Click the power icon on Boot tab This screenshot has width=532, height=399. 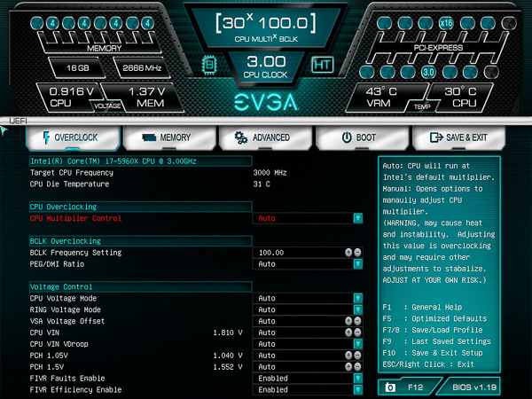(x=347, y=137)
